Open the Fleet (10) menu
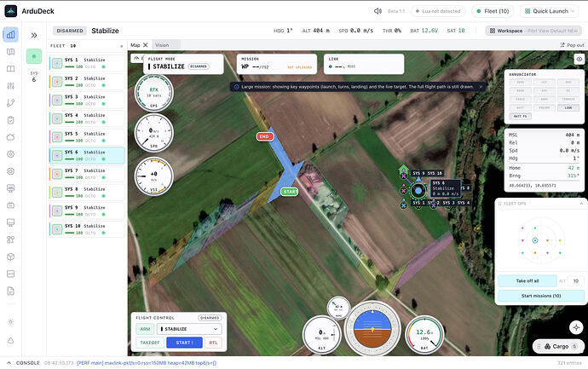 493,11
